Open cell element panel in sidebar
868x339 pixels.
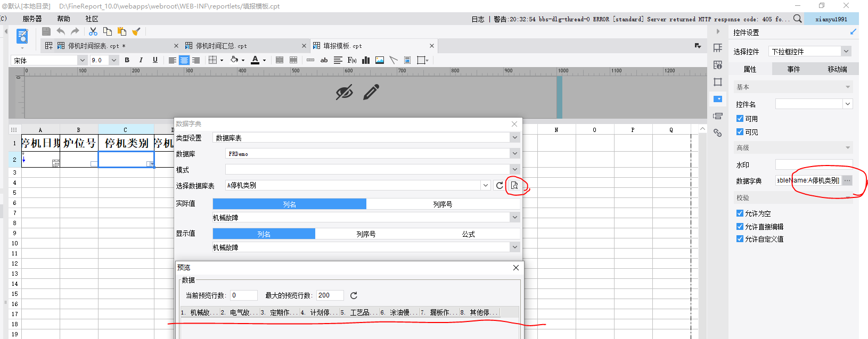[x=718, y=48]
